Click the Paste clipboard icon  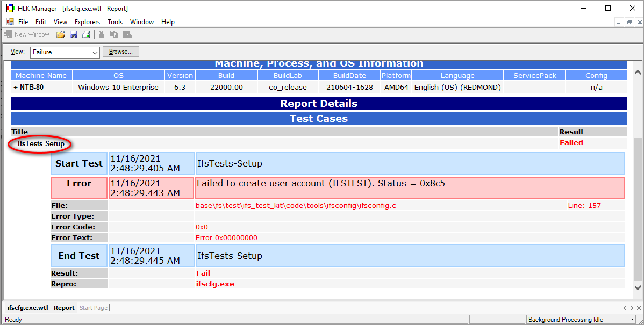(x=127, y=34)
